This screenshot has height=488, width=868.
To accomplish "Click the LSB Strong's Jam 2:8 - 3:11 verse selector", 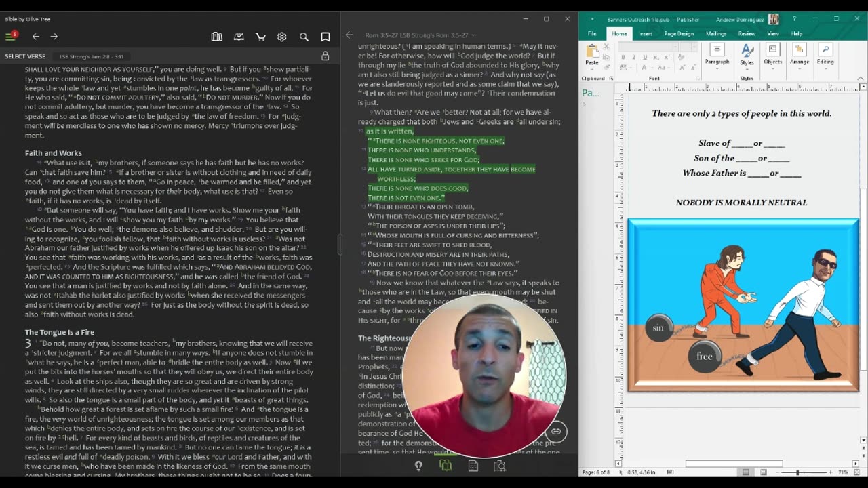I will [92, 56].
